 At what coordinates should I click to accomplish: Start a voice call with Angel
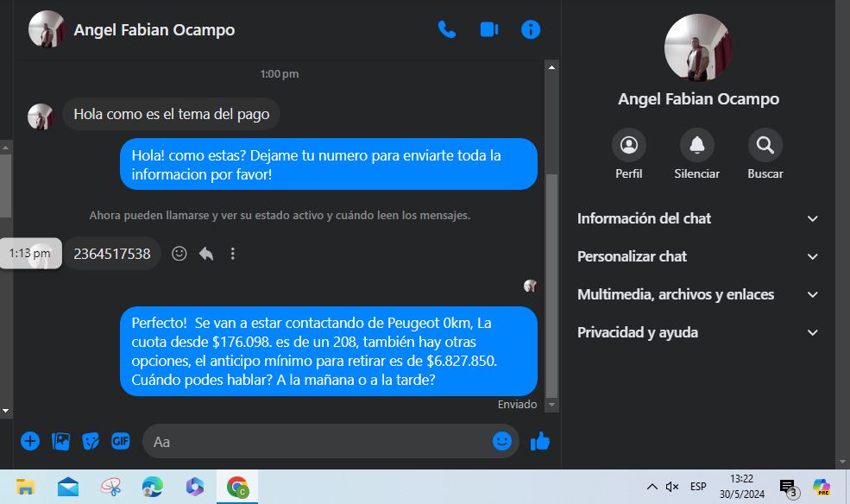[447, 29]
